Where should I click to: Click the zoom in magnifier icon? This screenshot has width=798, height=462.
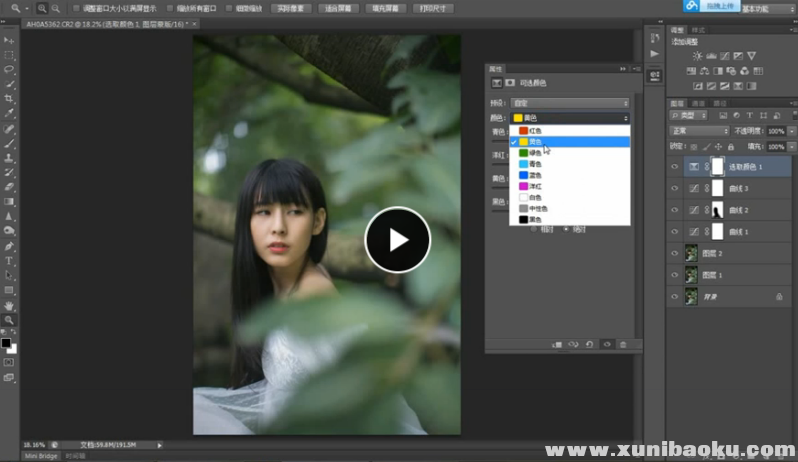click(x=41, y=8)
